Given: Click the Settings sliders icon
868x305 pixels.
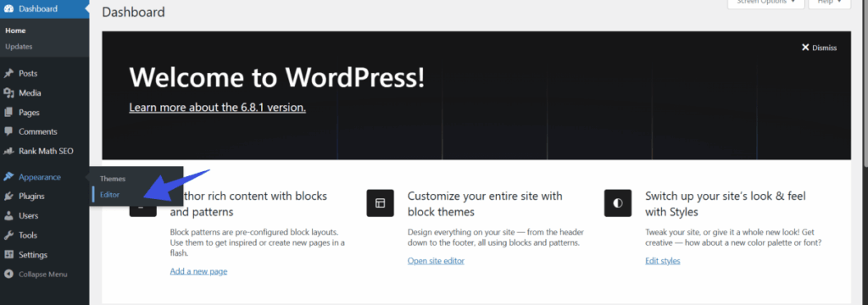Looking at the screenshot, I should (8, 255).
